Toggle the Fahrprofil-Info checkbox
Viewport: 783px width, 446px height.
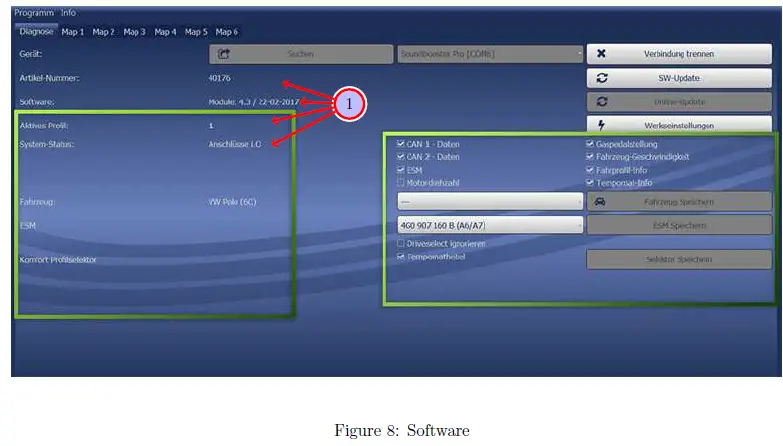pos(590,170)
